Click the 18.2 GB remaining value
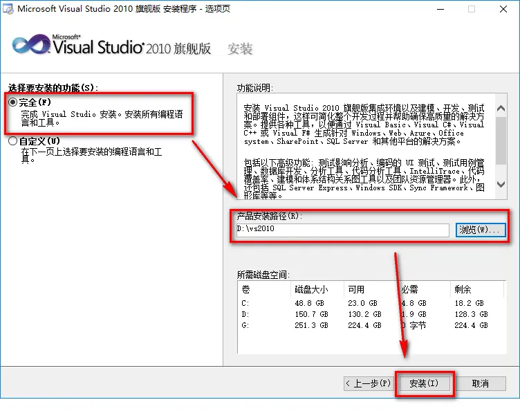 click(469, 303)
